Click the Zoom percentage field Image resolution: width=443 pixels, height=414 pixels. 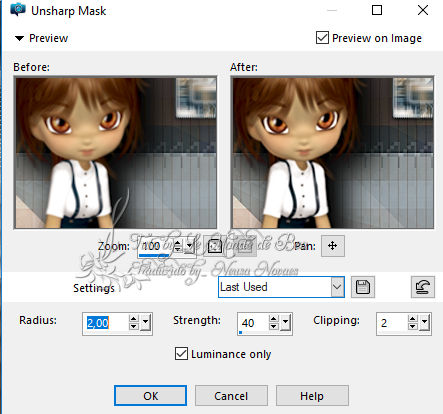click(x=156, y=246)
